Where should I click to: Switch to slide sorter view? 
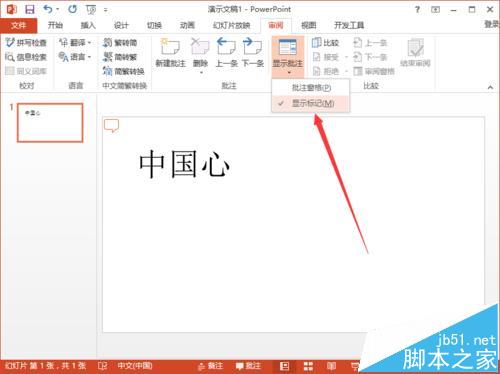308,366
